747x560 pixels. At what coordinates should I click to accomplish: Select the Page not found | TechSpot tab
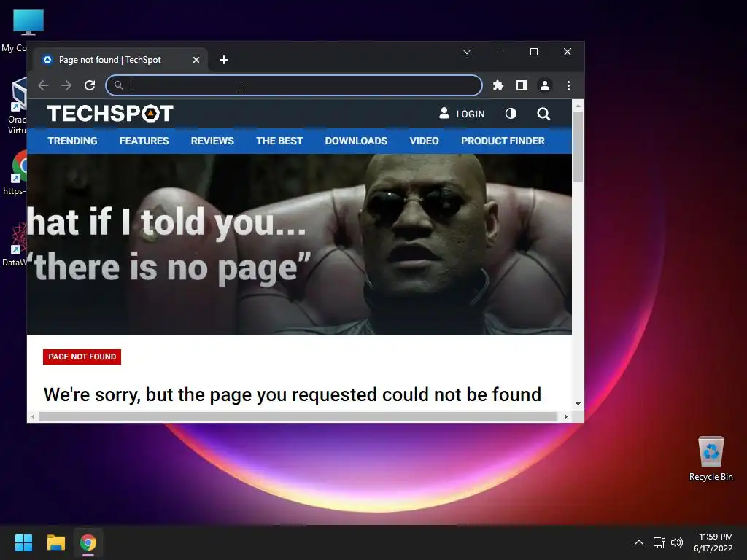point(120,60)
